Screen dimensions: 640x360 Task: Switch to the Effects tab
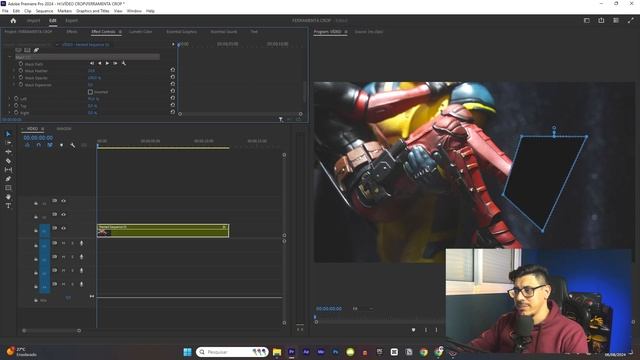click(72, 32)
